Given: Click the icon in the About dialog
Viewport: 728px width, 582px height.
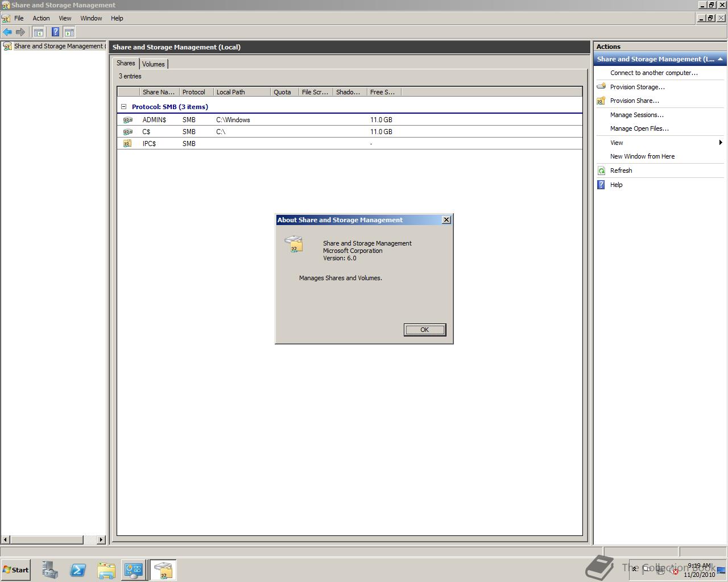Looking at the screenshot, I should point(294,244).
